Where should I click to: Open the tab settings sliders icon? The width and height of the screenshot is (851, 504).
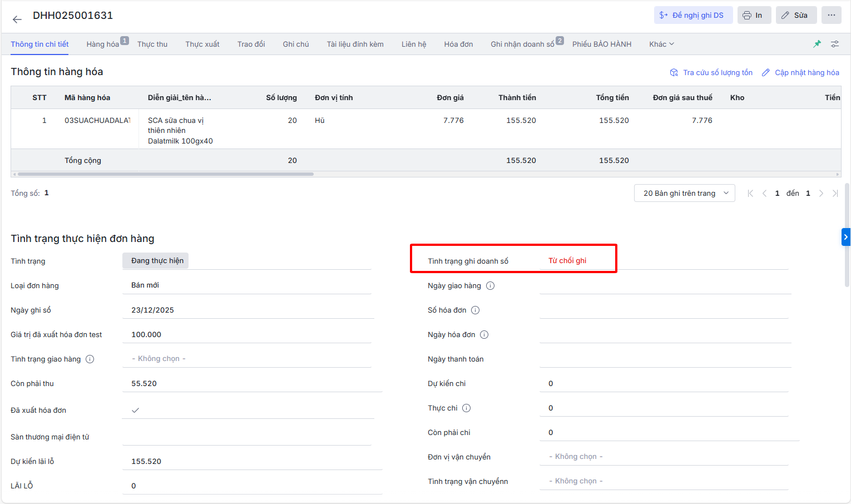coord(835,44)
